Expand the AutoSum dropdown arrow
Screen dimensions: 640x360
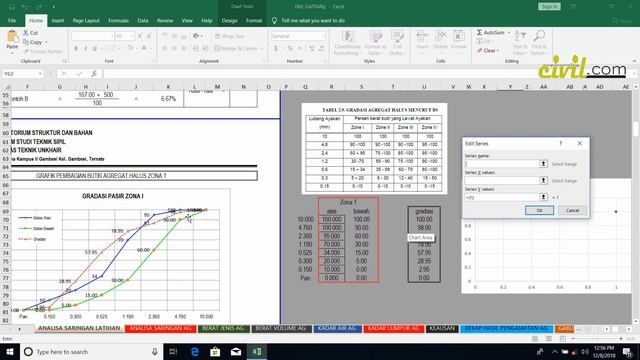(x=509, y=32)
